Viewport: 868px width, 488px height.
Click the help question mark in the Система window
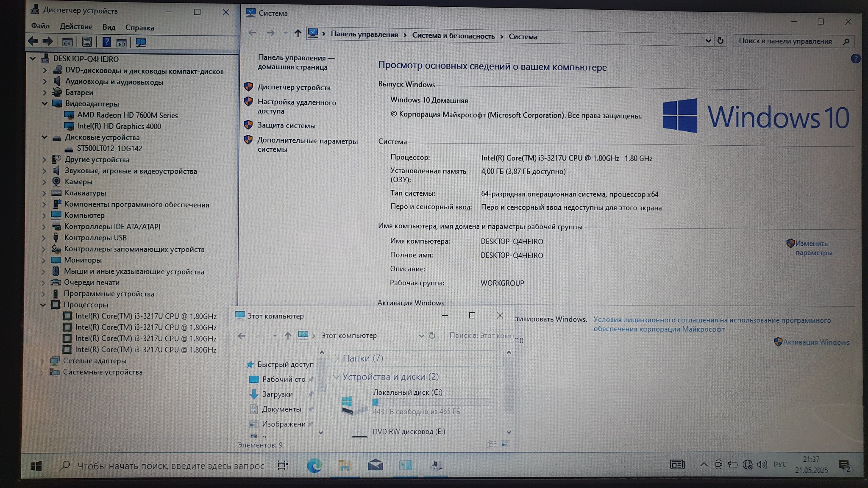click(x=855, y=58)
